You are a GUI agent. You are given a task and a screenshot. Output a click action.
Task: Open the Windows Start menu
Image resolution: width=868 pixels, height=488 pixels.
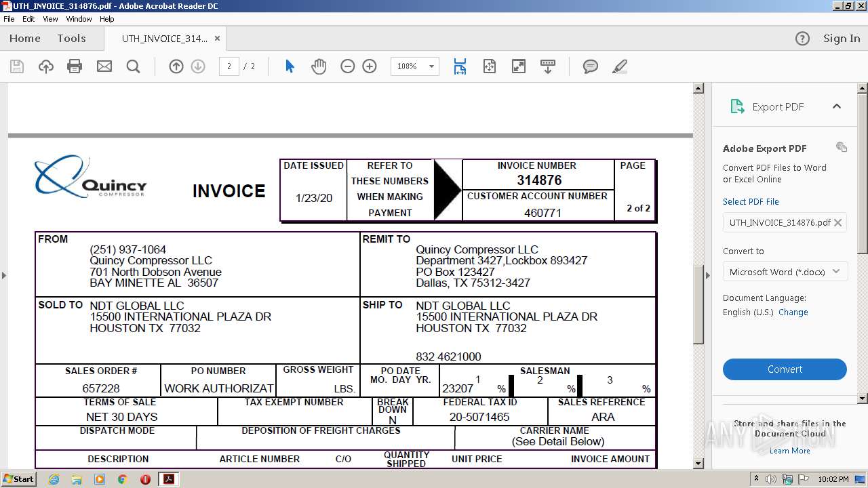18,479
